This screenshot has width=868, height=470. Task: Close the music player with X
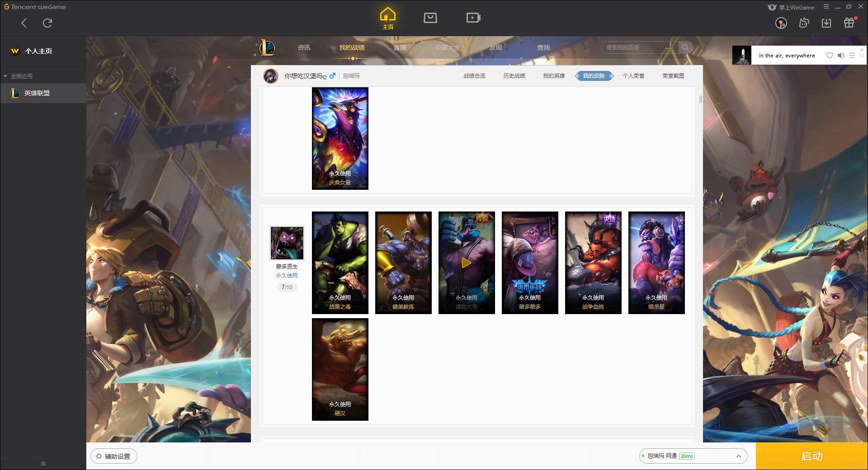862,50
